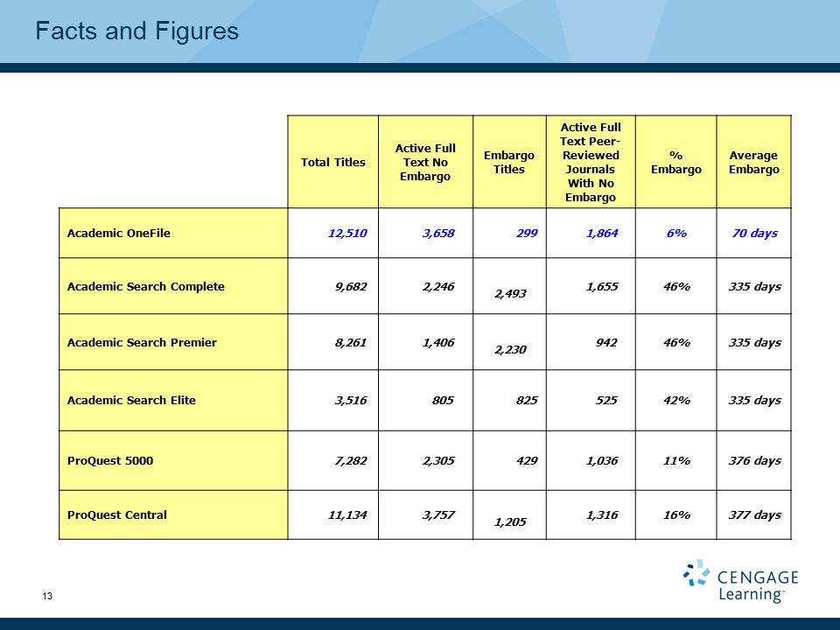Select '335 days' for Academic Search Complete

click(755, 287)
